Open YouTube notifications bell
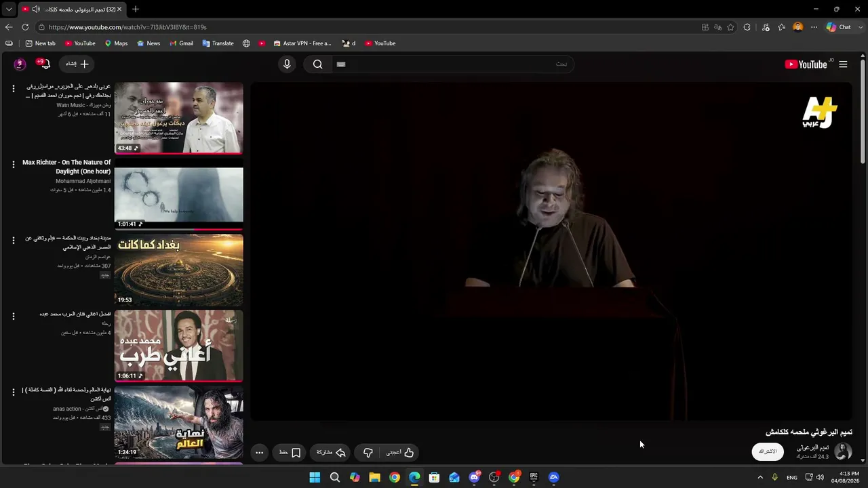Screen dimensions: 868x488 [x=45, y=64]
